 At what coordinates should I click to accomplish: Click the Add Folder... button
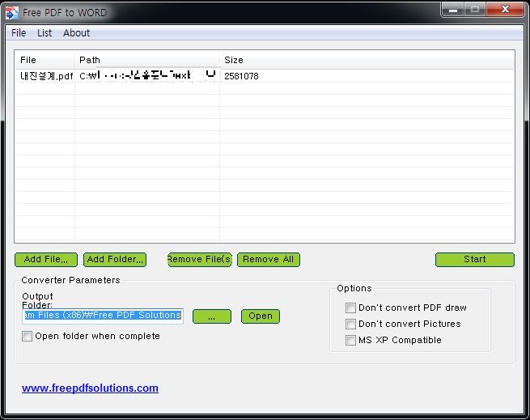pyautogui.click(x=115, y=260)
